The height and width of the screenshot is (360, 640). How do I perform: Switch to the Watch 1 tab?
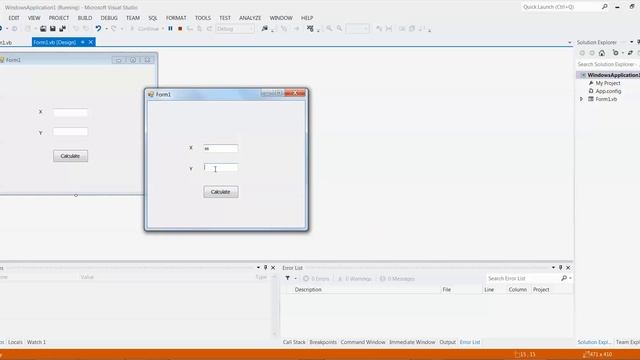click(36, 342)
